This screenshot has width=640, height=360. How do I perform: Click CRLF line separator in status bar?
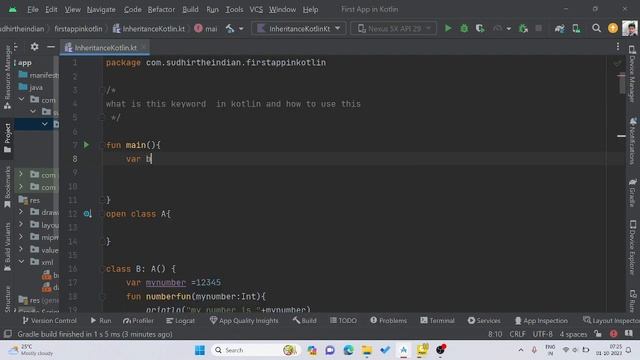[x=517, y=334]
